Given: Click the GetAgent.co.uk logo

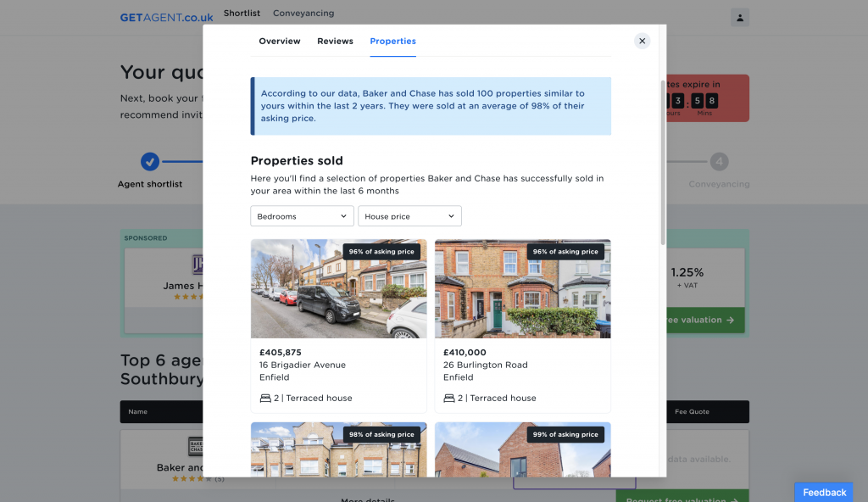Looking at the screenshot, I should click(x=166, y=17).
